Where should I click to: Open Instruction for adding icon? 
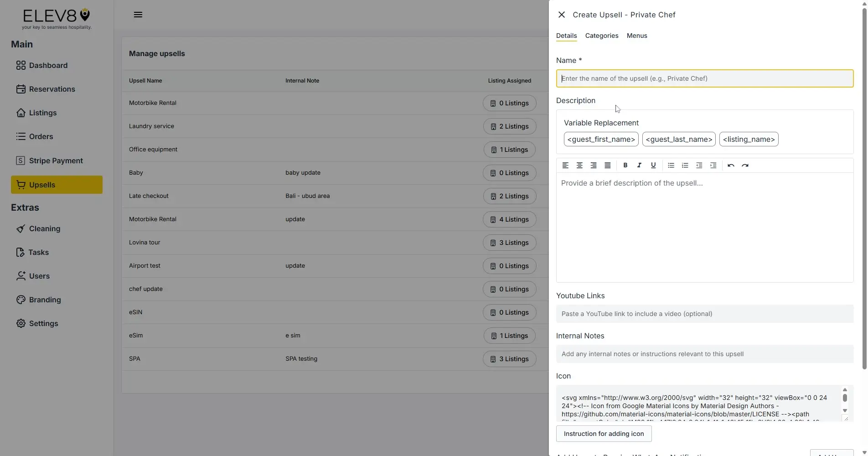pyautogui.click(x=604, y=434)
